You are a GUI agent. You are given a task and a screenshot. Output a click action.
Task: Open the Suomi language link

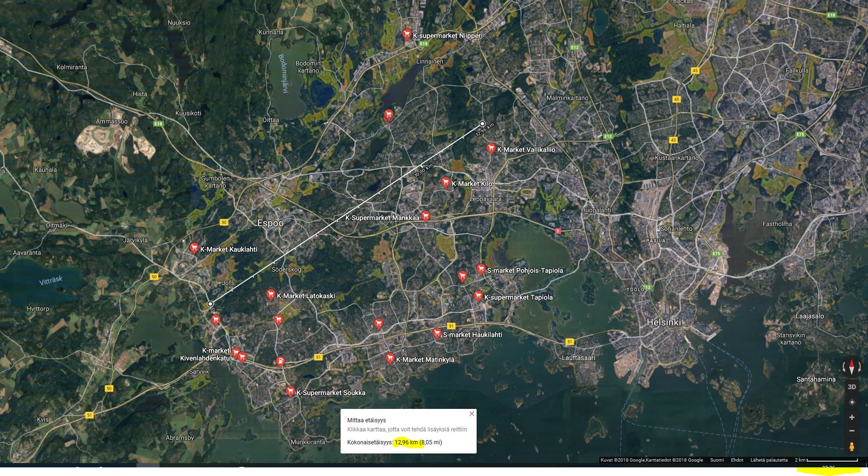coord(717,460)
